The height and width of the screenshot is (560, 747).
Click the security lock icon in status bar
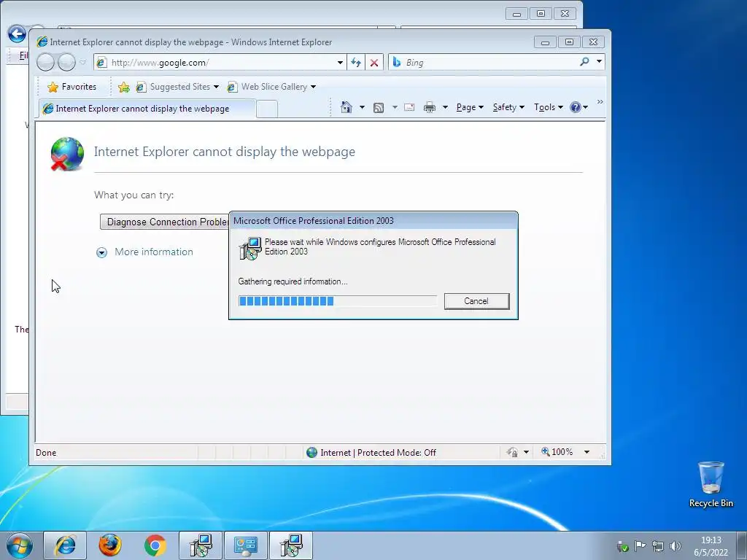click(x=513, y=452)
